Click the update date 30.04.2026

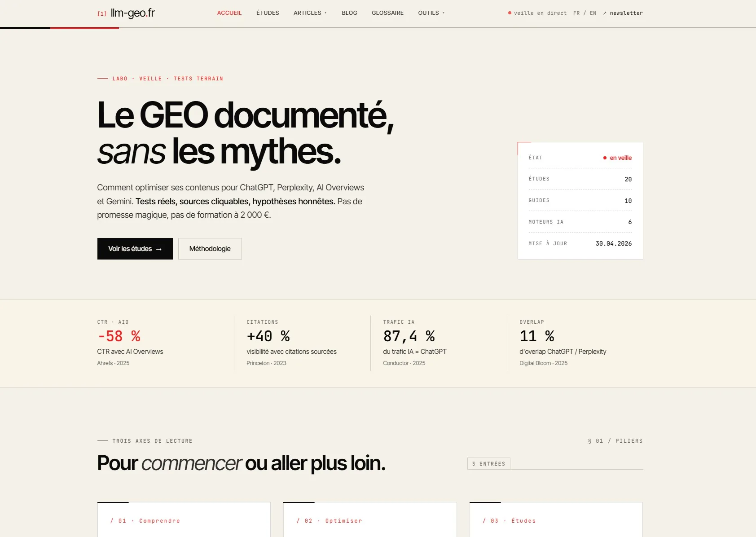point(614,243)
